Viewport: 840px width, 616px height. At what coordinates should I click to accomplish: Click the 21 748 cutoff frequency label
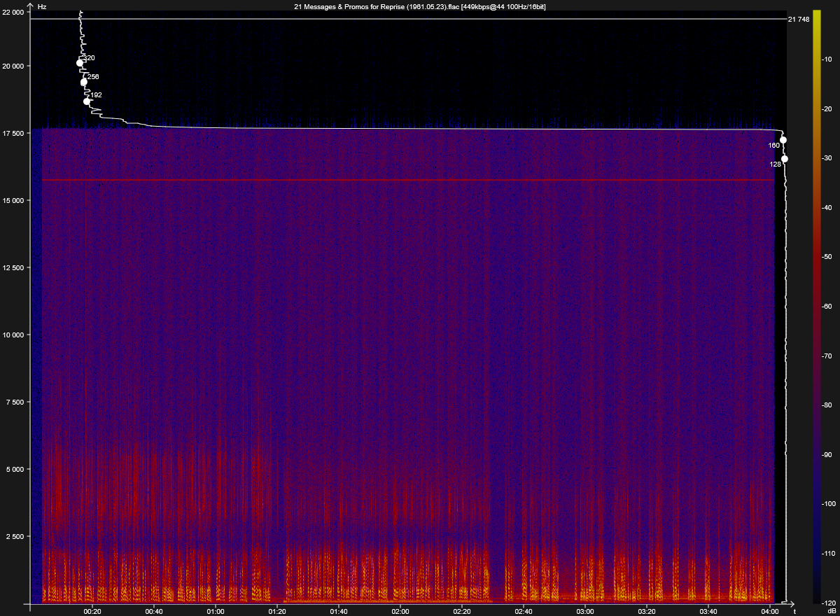pyautogui.click(x=799, y=20)
